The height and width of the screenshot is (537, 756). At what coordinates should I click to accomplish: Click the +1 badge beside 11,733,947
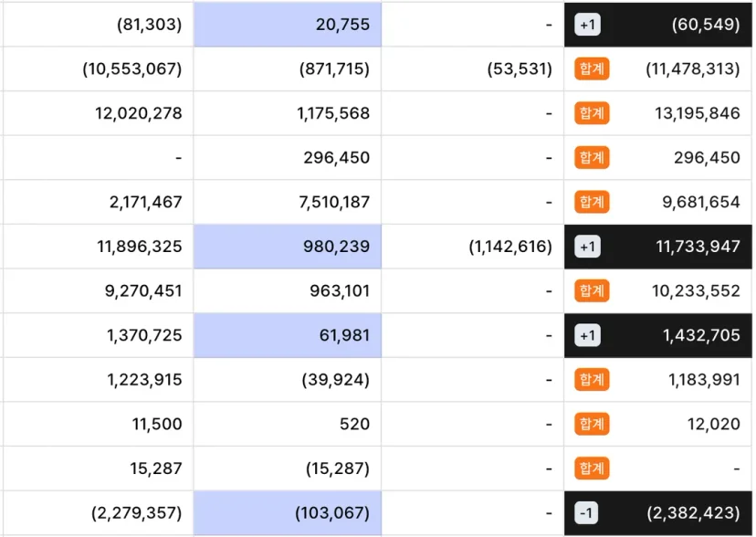click(587, 247)
